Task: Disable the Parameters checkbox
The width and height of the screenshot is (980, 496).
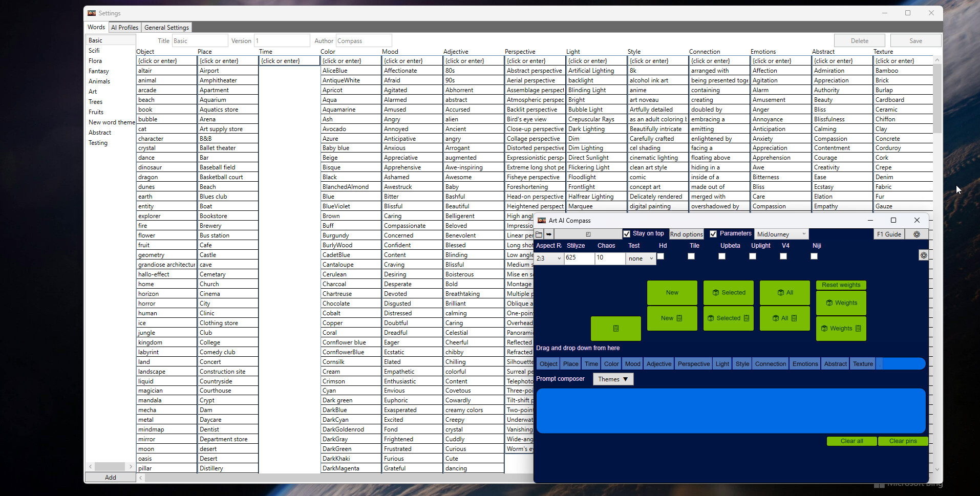Action: point(713,233)
